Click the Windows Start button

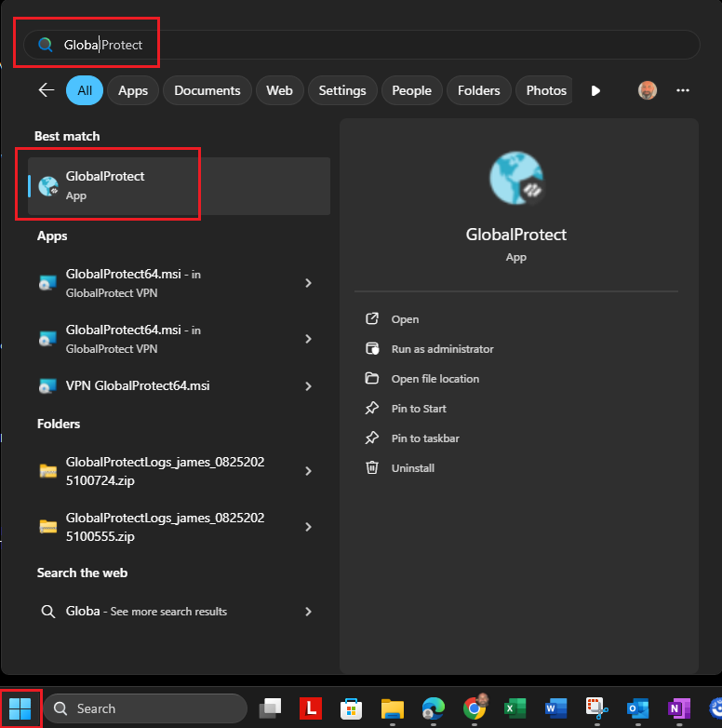(20, 708)
